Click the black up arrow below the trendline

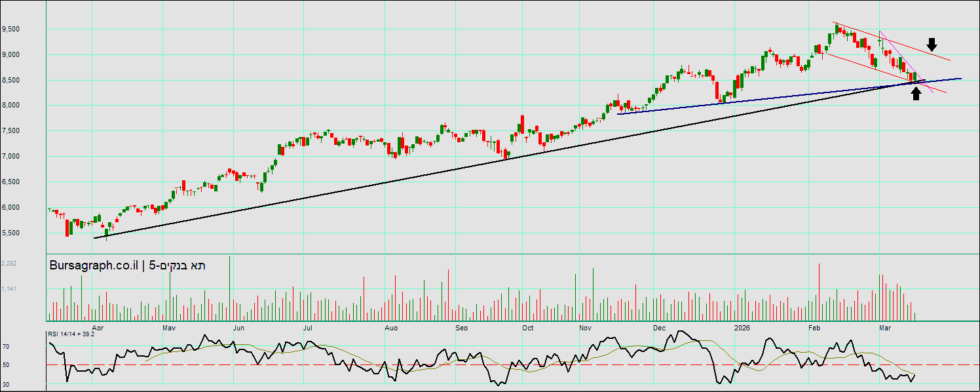[916, 94]
